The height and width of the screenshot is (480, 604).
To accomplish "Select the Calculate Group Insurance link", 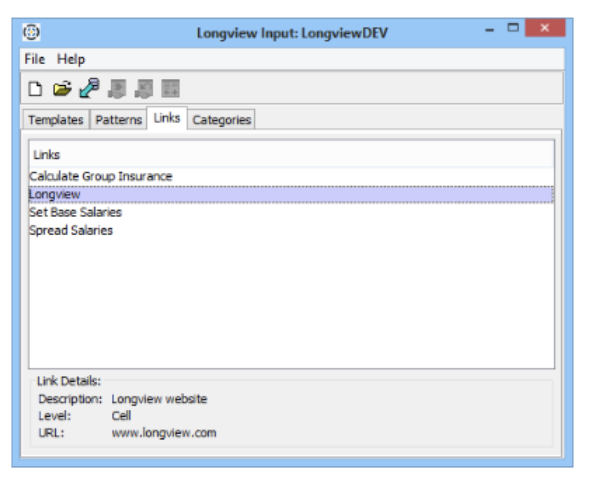I will click(100, 177).
